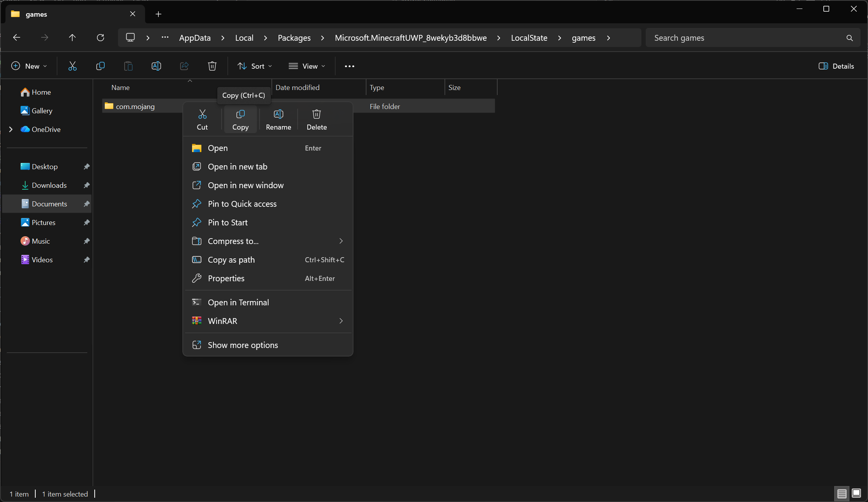Click the Up directory arrow

point(72,38)
